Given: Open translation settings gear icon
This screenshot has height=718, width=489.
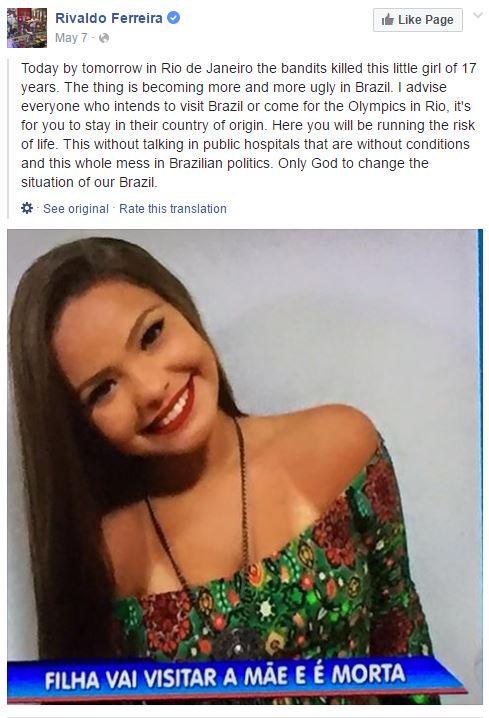Looking at the screenshot, I should (27, 208).
